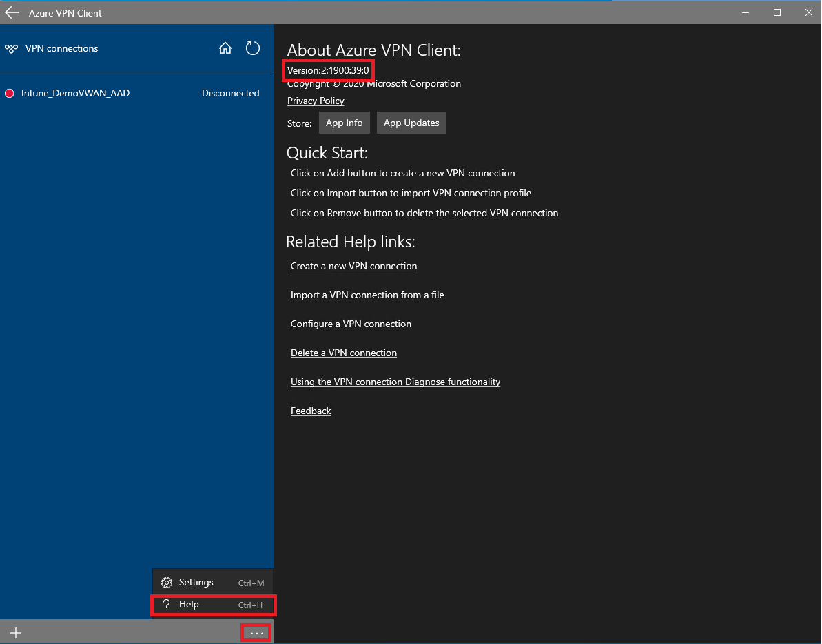Screen dimensions: 822x644
Task: Click the Azure VPN Client window title
Action: tap(65, 13)
